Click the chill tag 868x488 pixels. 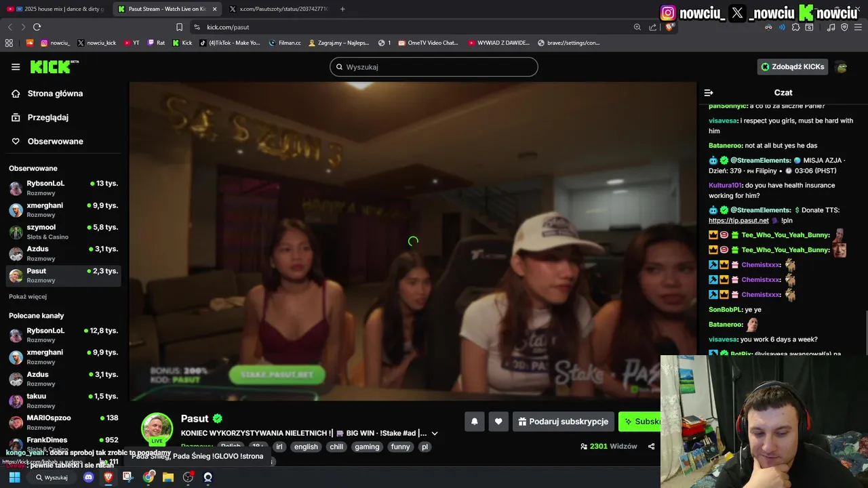(x=336, y=447)
